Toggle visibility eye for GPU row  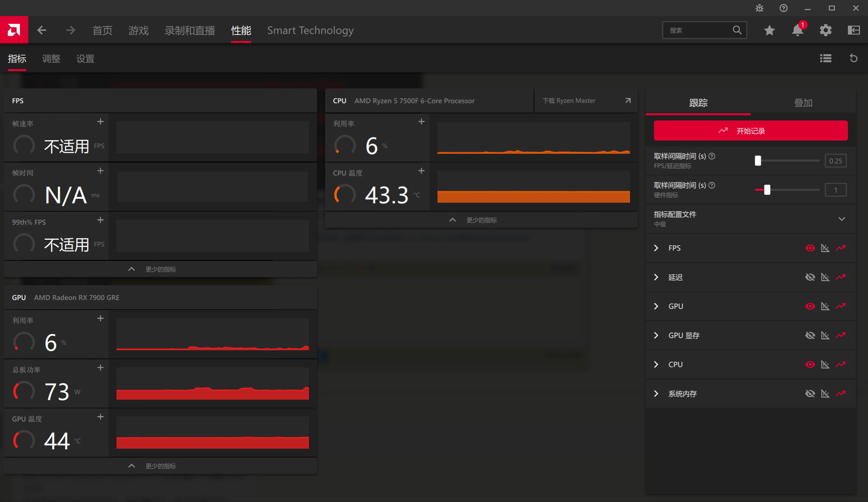click(810, 306)
